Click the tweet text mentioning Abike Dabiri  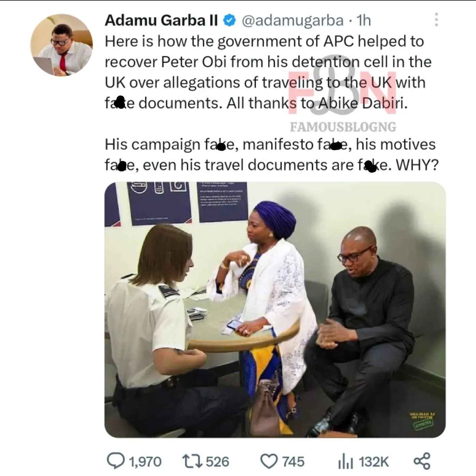point(268,72)
